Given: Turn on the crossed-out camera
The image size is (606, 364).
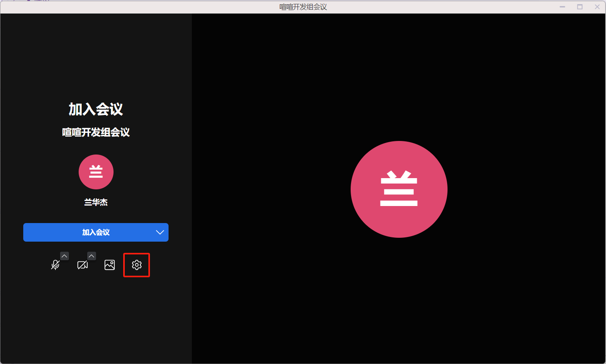Looking at the screenshot, I should [x=82, y=265].
